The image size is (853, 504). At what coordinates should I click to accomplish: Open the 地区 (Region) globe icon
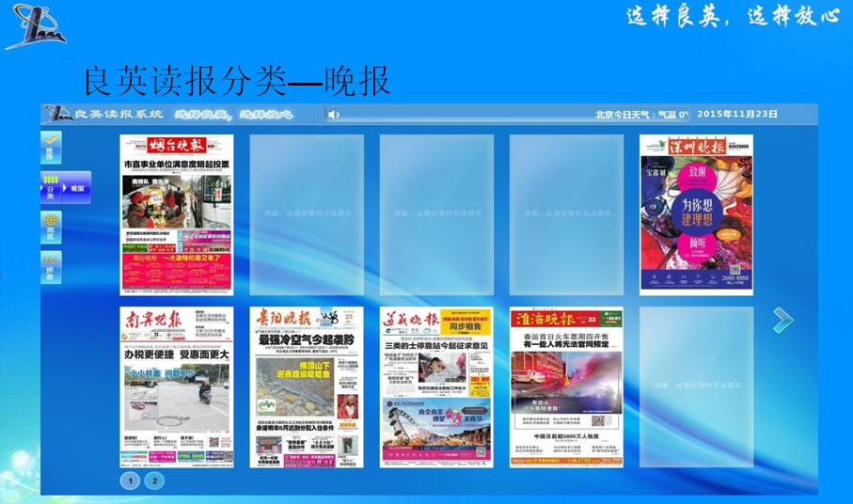pos(51,227)
